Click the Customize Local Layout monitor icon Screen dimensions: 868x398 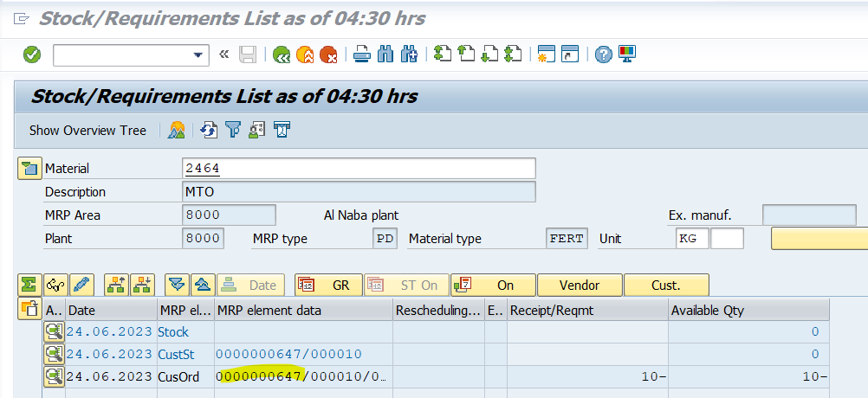[x=626, y=55]
